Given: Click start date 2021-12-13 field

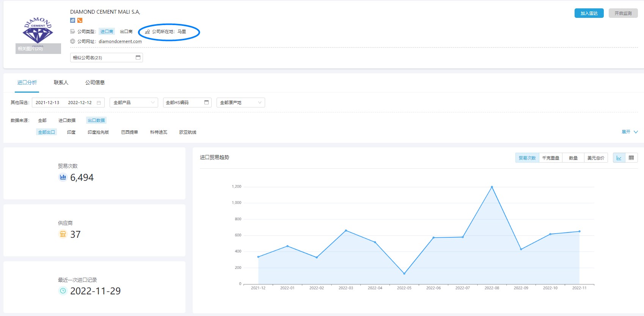Looking at the screenshot, I should (x=47, y=103).
